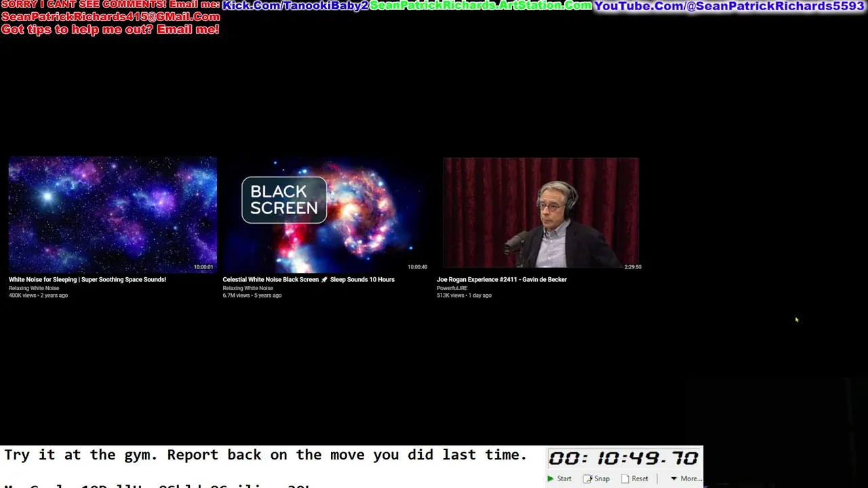Click the YouTube.Com/@SeanPatrickRichards5593 overlay text
The height and width of the screenshot is (488, 868).
pos(730,6)
